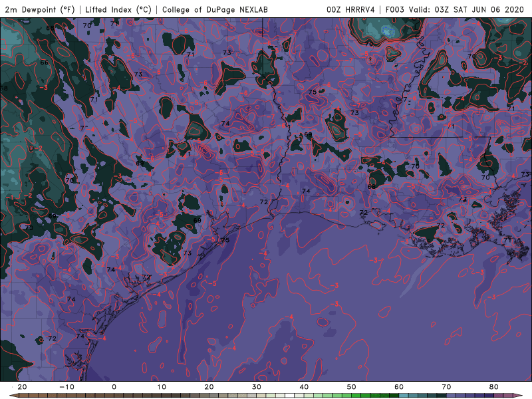Click the "2m Dewpoint (°F)" title text
The height and width of the screenshot is (399, 532).
40,9
